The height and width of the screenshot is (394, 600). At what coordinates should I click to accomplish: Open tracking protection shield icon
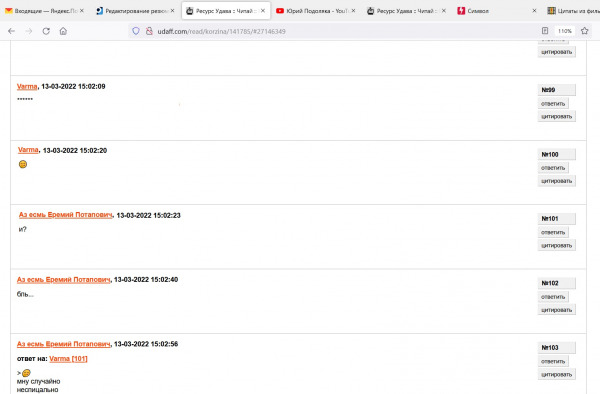tap(136, 31)
